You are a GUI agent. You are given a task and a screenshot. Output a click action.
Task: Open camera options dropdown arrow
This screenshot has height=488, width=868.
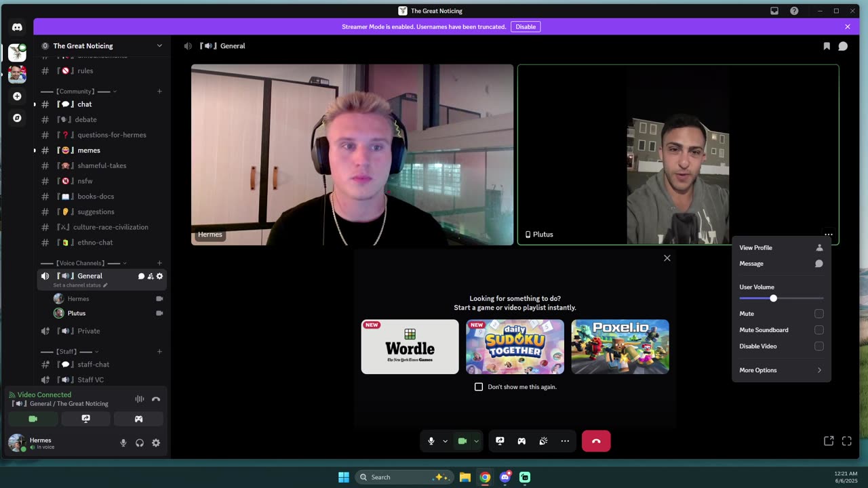pyautogui.click(x=476, y=441)
